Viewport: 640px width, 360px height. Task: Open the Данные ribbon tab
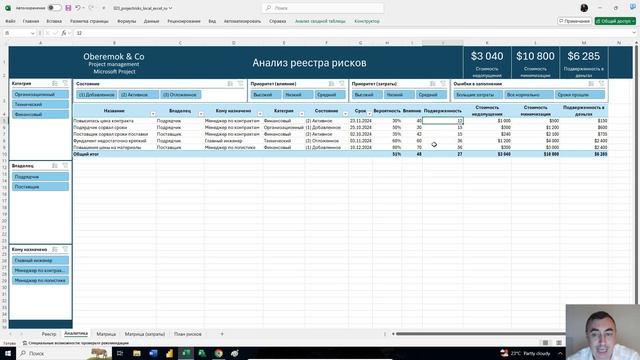click(151, 21)
